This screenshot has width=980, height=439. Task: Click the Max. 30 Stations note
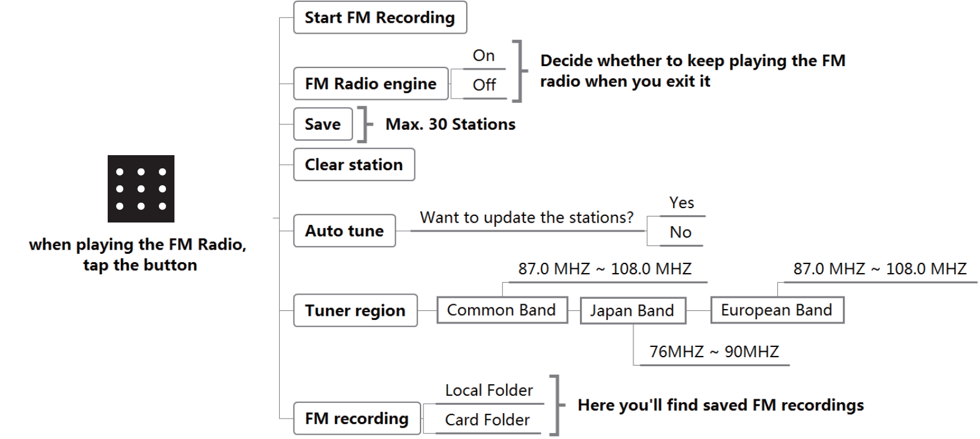point(450,124)
